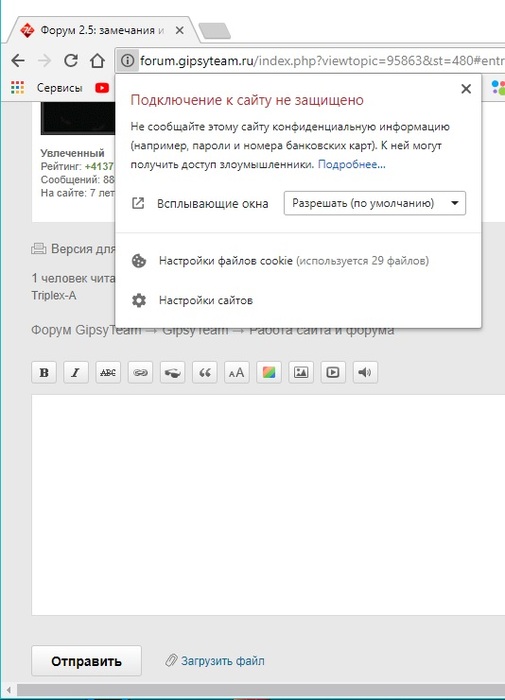The height and width of the screenshot is (700, 505).
Task: Open the Сервисы bookmark
Action: tap(59, 88)
